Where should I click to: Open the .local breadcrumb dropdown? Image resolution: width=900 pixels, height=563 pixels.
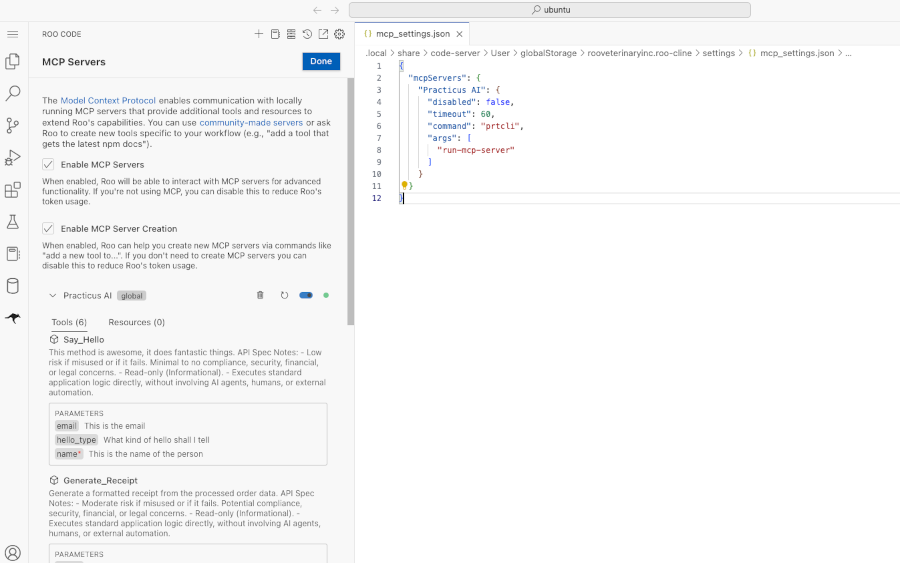click(x=376, y=53)
